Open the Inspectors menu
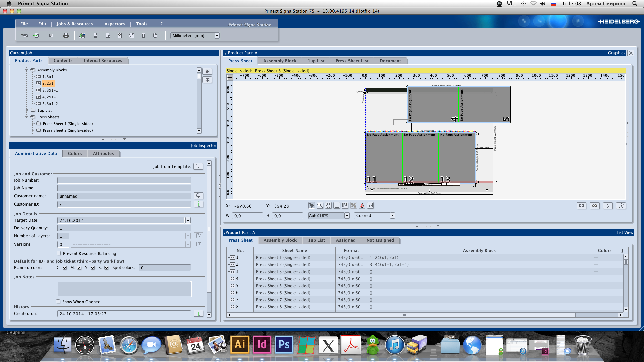This screenshot has height=362, width=644. [114, 24]
